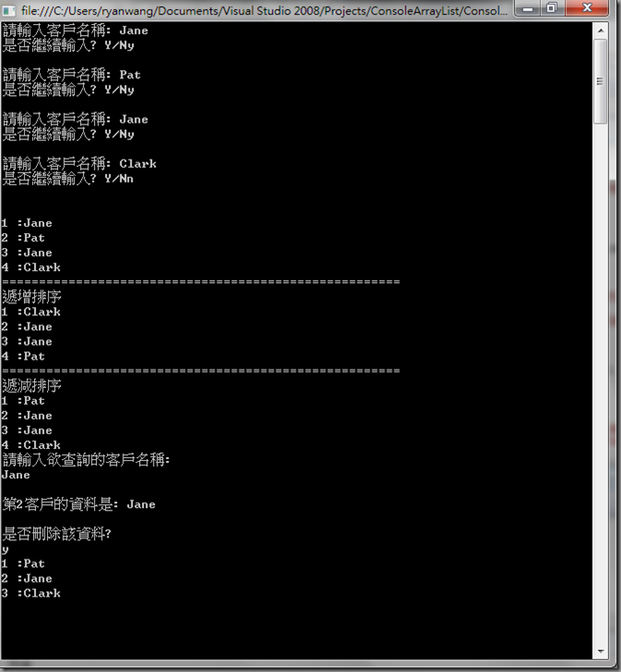Click the vertical scrollbar thumb

click(601, 81)
